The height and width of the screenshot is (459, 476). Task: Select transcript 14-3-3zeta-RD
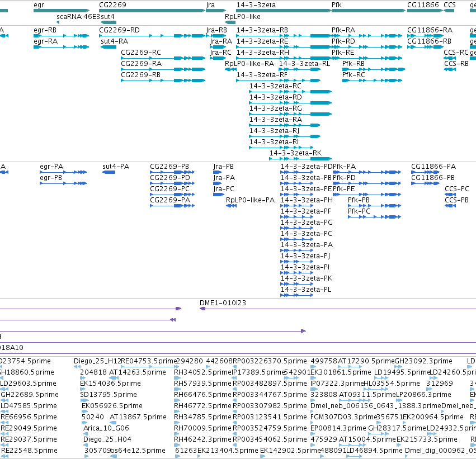click(290, 103)
